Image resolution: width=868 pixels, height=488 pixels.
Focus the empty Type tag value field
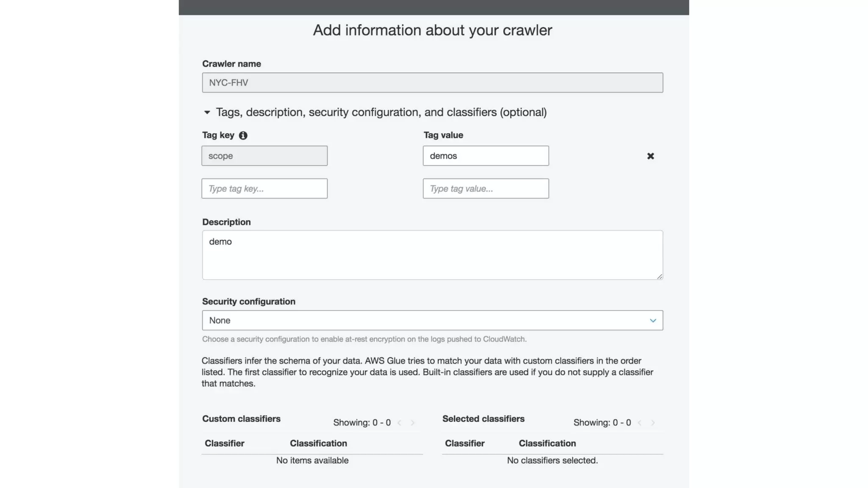(x=486, y=189)
